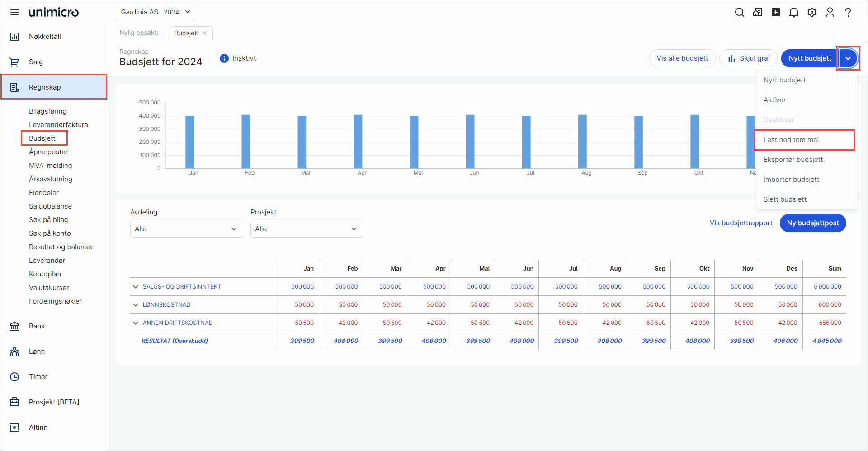Expand the LØNNSKOSTNAD row

[x=136, y=305]
